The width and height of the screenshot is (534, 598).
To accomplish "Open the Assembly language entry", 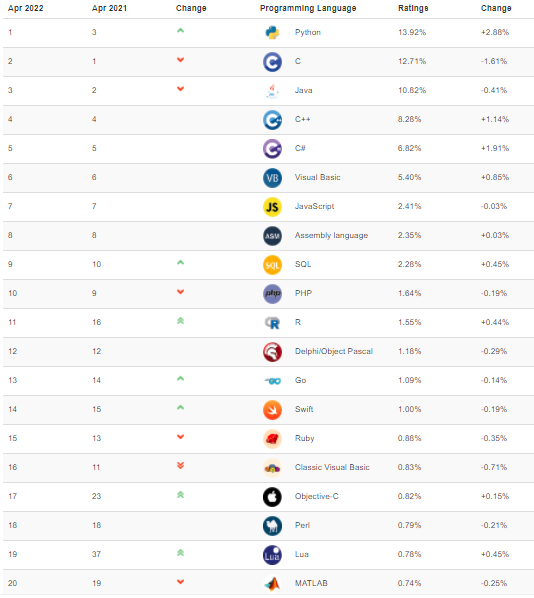I will (331, 236).
